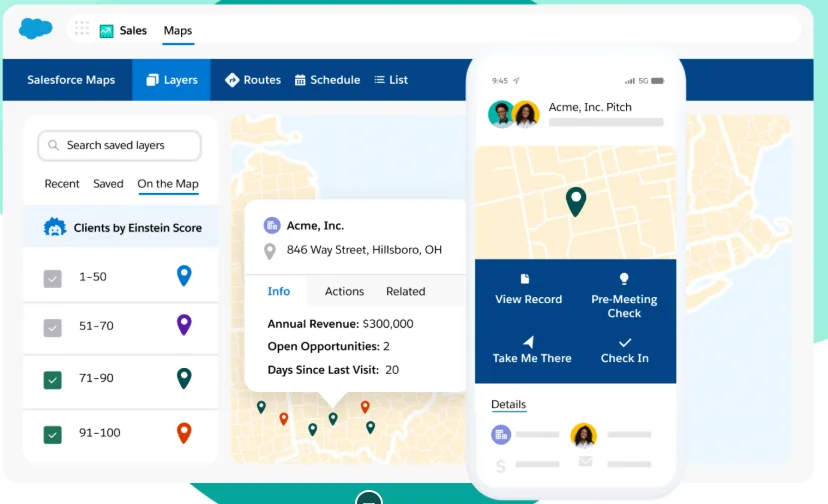Toggle the 1–50 score checkbox
Viewport: 828px width, 504px height.
tap(52, 278)
